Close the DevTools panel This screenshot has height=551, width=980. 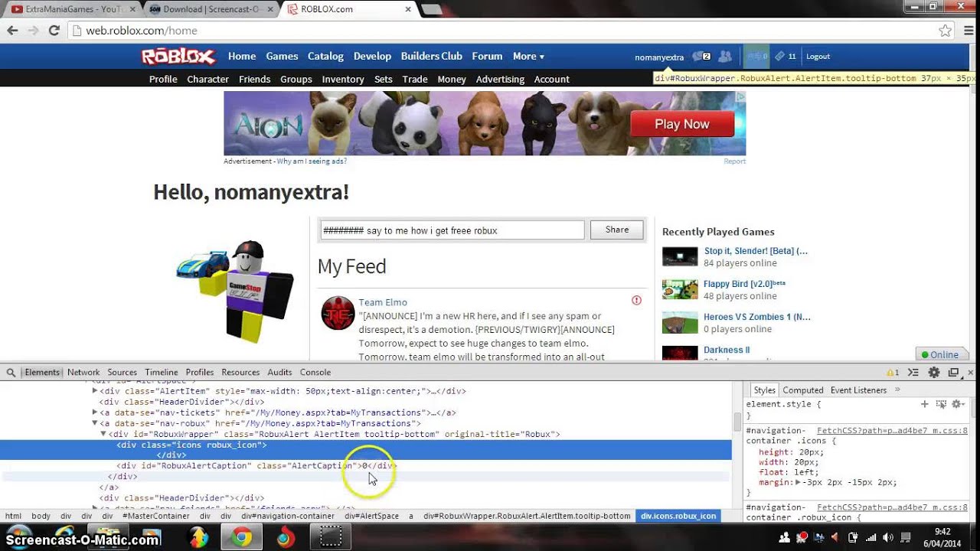tap(971, 373)
